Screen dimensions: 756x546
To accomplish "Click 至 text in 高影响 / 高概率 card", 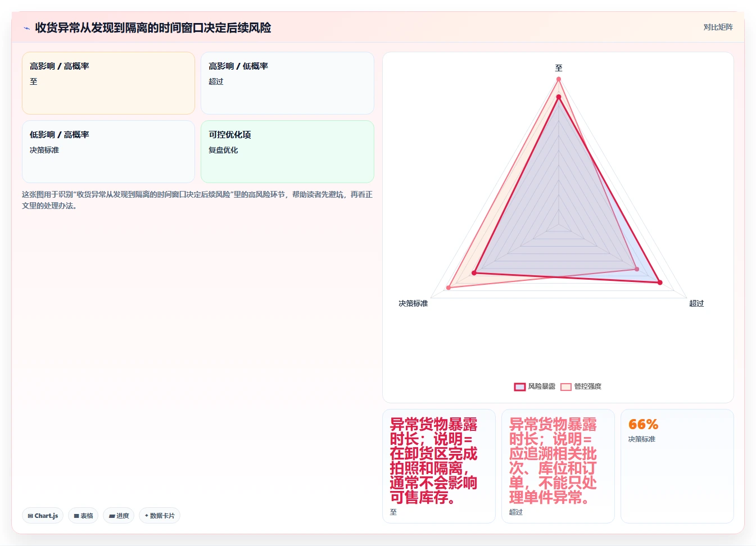I will coord(34,81).
